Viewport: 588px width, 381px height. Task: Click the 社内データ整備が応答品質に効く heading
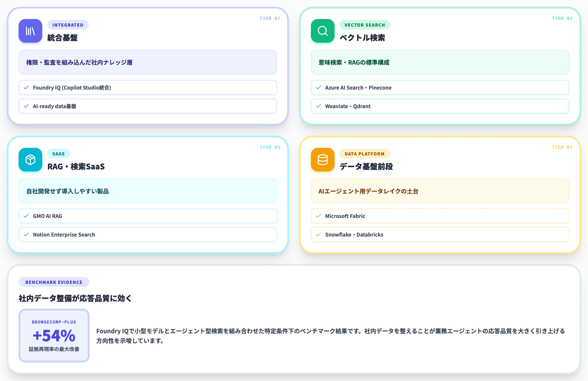tap(75, 298)
